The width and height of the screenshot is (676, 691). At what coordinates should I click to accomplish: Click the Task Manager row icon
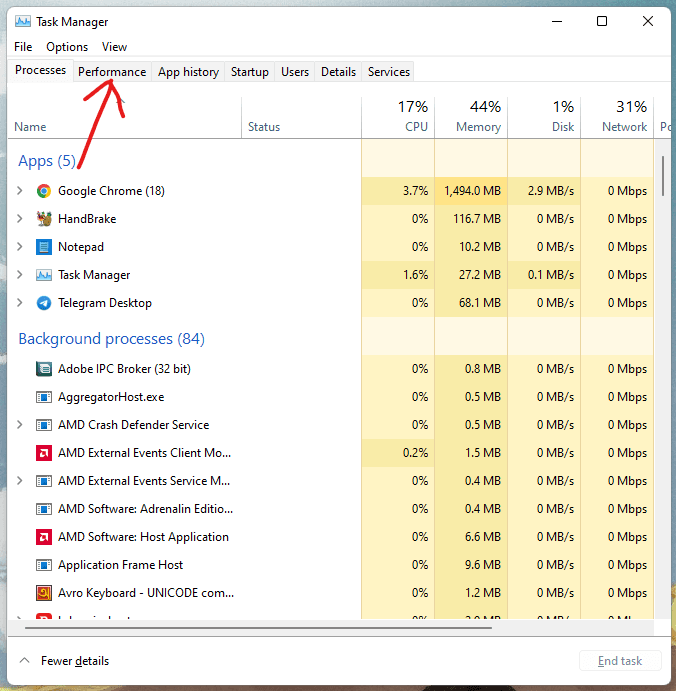coord(44,275)
